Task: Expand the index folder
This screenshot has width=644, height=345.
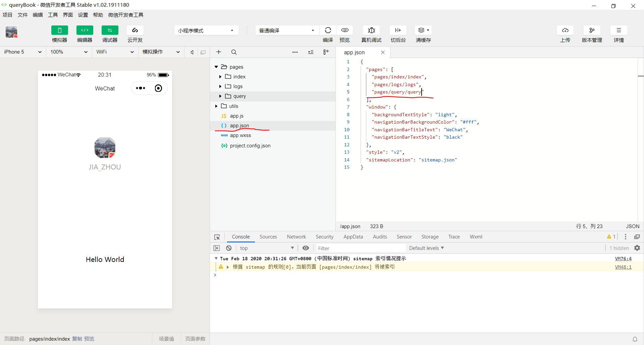Action: pos(220,77)
